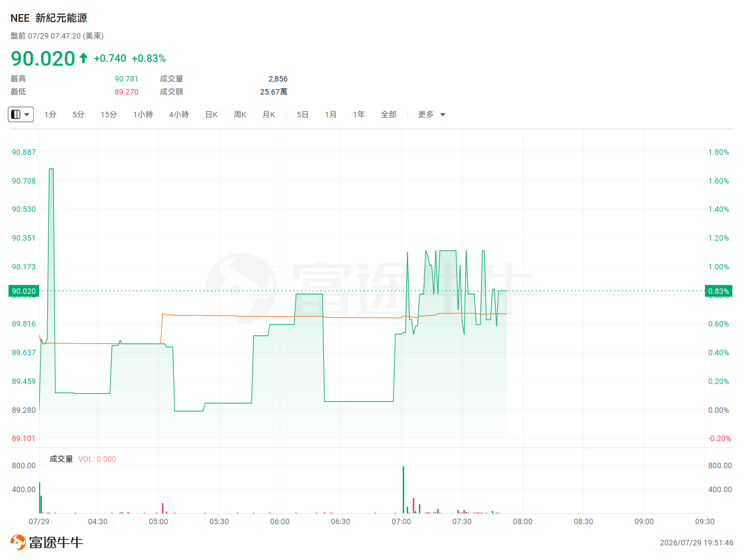Switch to 15分 chart interval

(109, 115)
